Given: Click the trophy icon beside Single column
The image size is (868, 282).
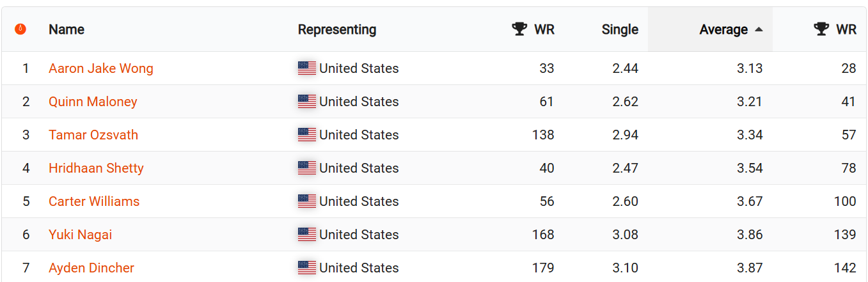Looking at the screenshot, I should click(519, 29).
